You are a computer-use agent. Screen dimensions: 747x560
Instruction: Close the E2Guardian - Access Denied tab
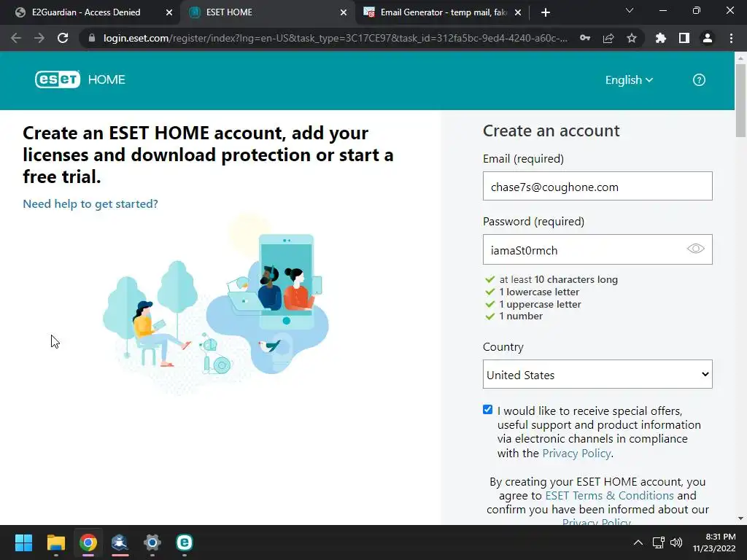169,12
